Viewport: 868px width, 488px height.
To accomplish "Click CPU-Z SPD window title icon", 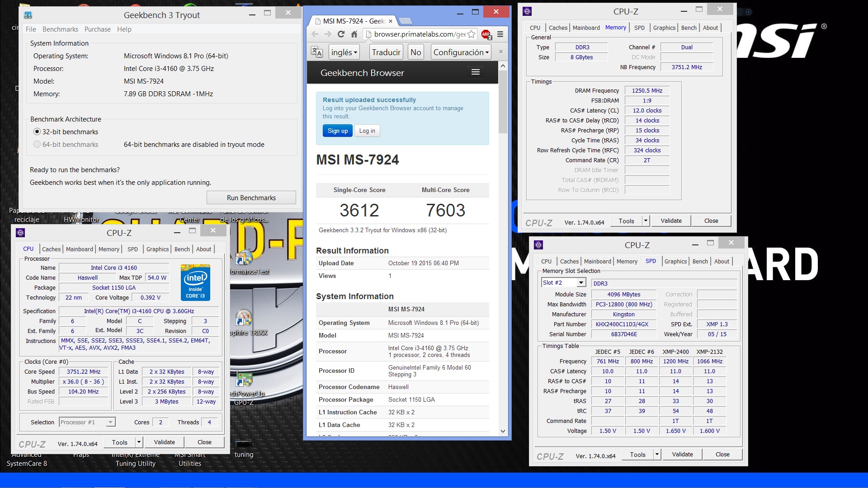I will click(538, 245).
